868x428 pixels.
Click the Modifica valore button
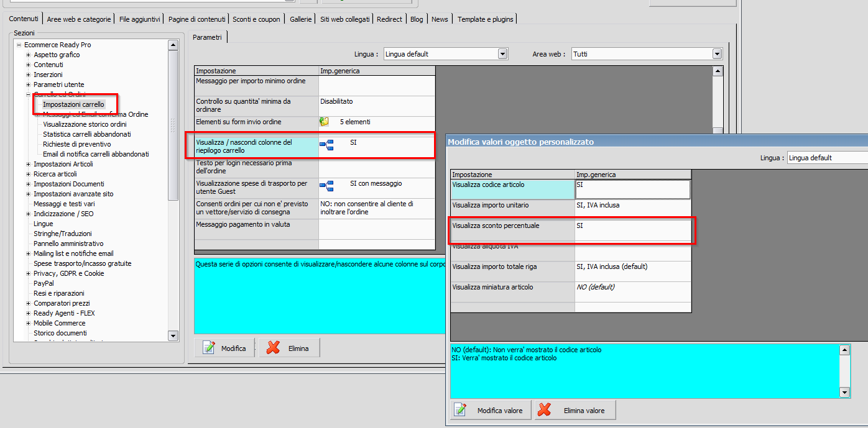tap(491, 410)
